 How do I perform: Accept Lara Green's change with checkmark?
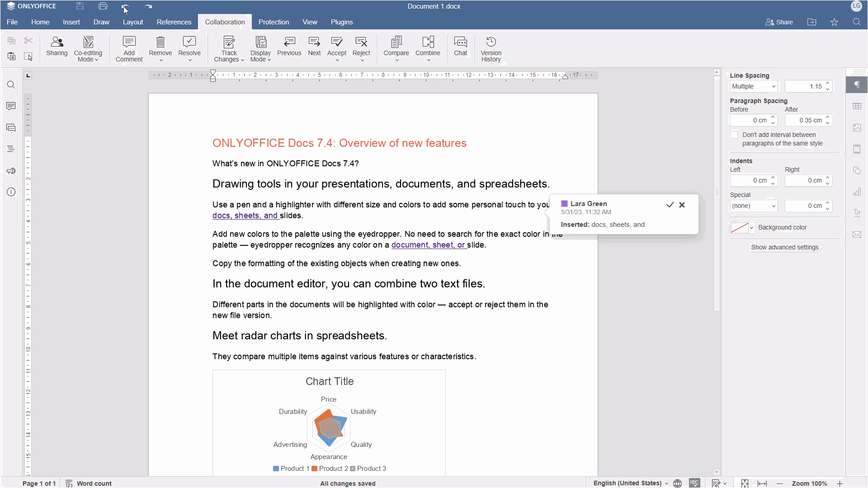(x=670, y=205)
